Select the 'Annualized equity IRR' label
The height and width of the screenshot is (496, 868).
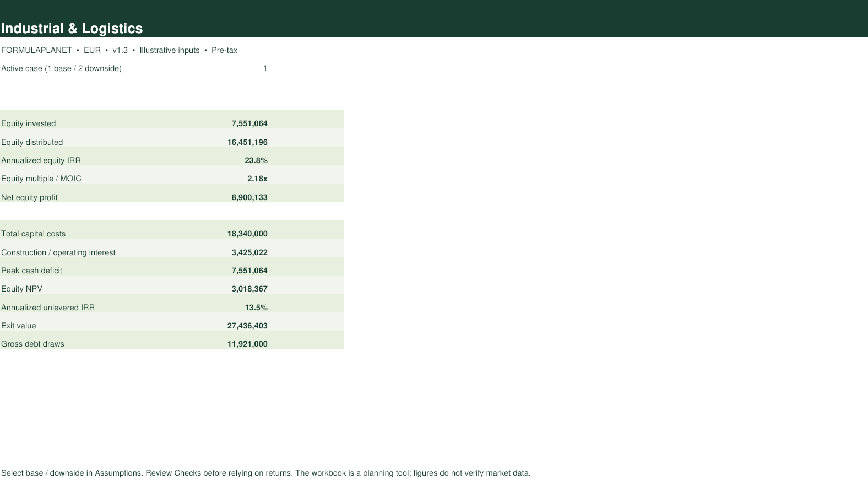pyautogui.click(x=41, y=160)
